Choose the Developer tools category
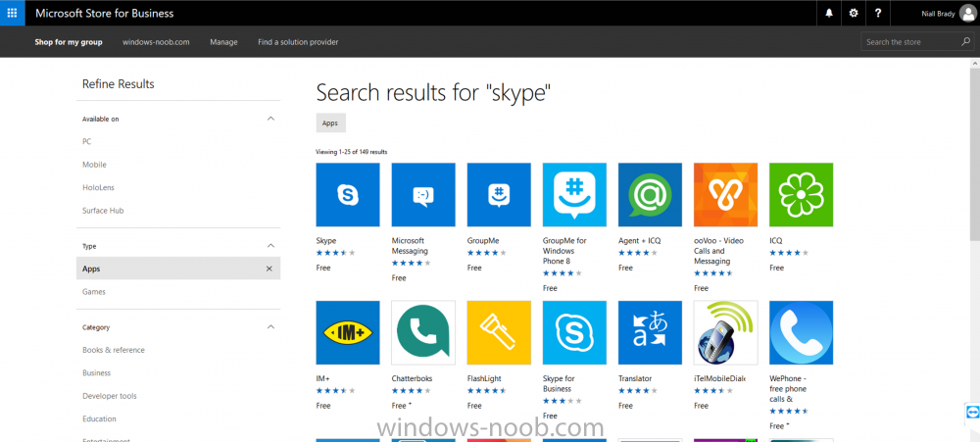Viewport: 980px width, 442px height. tap(110, 396)
